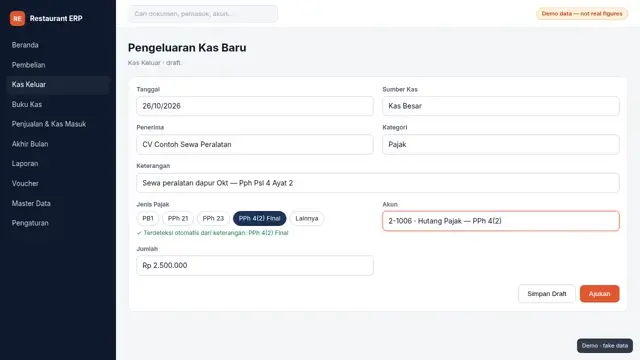The height and width of the screenshot is (360, 640).
Task: Select the PB1 tax type chip
Action: coord(148,218)
